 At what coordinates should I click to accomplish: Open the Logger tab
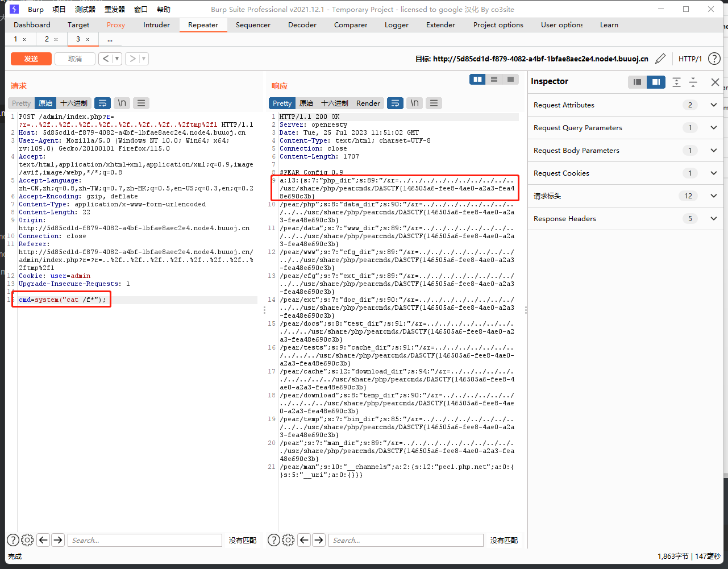397,25
